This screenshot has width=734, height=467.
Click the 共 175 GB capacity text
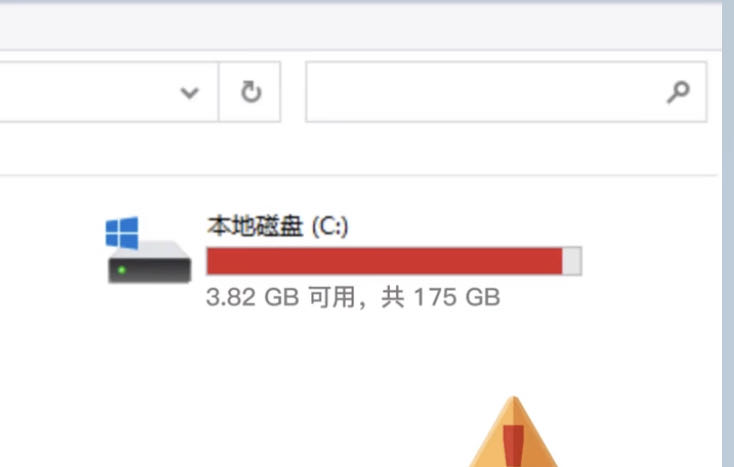click(441, 297)
